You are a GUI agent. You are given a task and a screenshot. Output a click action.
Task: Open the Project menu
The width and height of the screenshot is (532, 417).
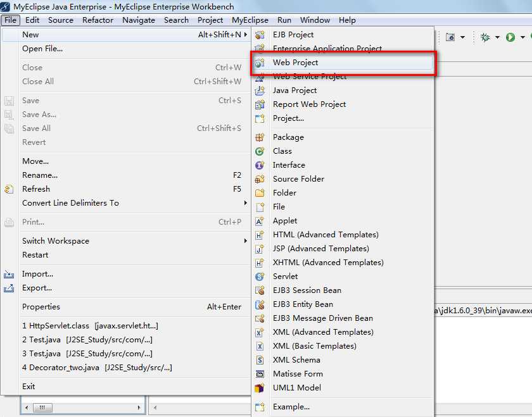pyautogui.click(x=210, y=20)
